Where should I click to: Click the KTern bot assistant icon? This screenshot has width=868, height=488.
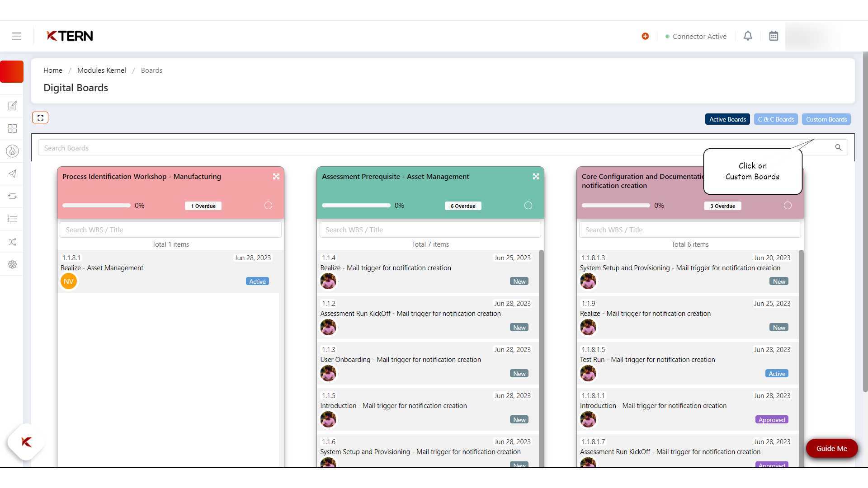pyautogui.click(x=26, y=441)
